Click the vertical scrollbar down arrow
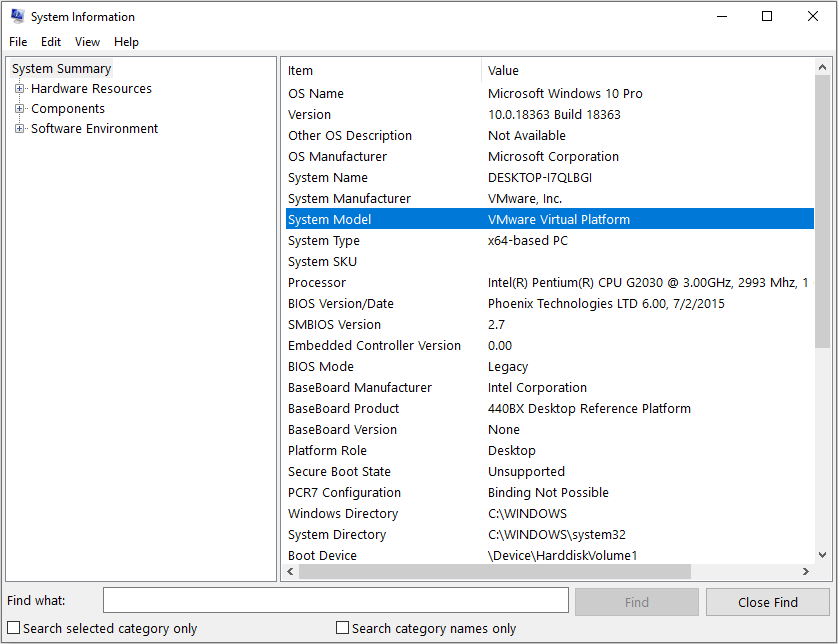This screenshot has width=838, height=644. pos(822,555)
